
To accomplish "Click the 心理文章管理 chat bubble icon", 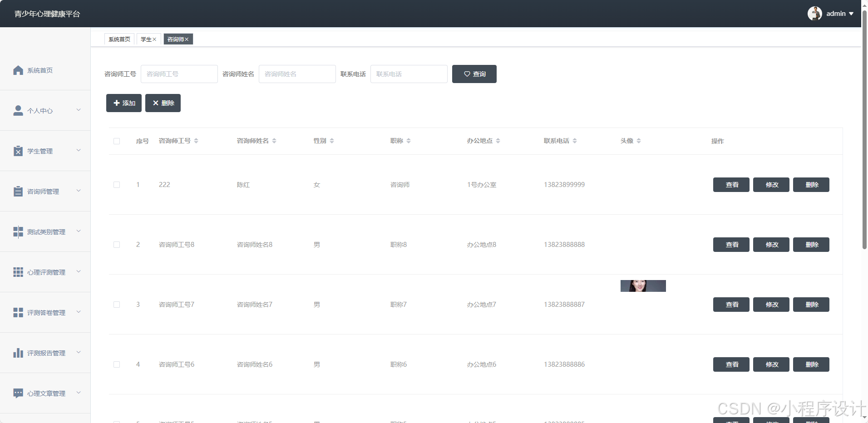I will pyautogui.click(x=18, y=393).
